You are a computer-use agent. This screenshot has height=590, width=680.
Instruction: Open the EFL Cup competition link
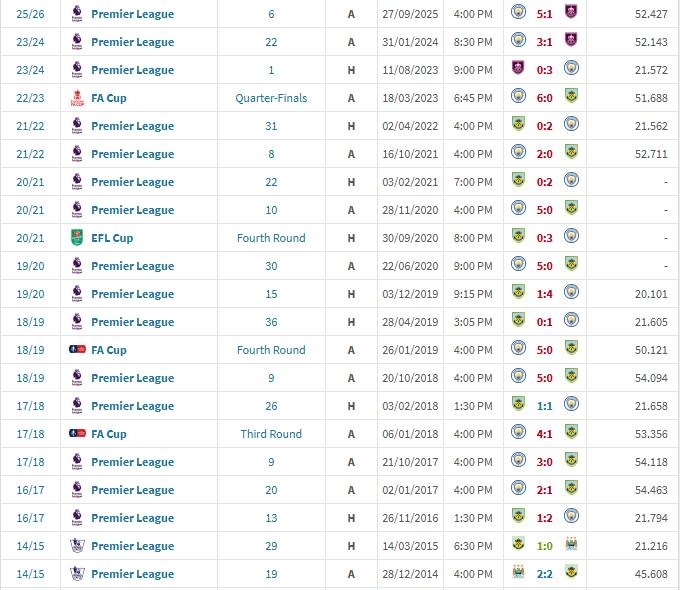(x=112, y=238)
